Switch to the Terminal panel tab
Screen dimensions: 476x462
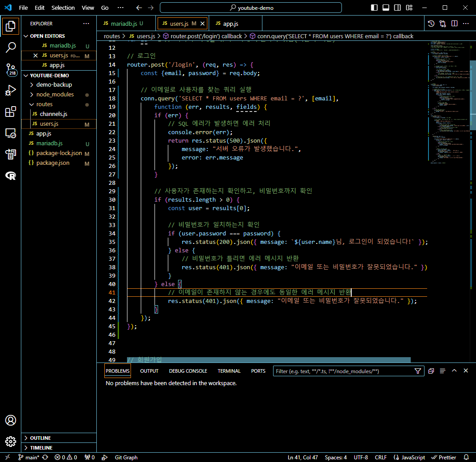(229, 371)
